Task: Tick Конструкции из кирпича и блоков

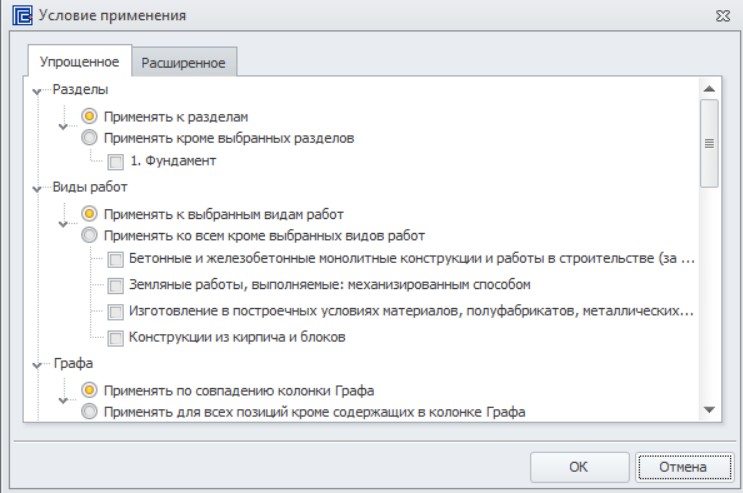Action: [115, 338]
